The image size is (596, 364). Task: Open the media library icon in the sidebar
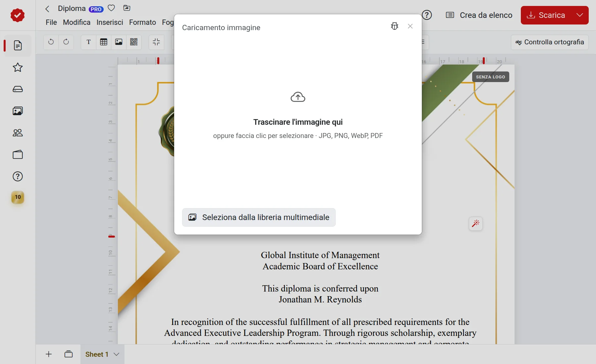18,111
